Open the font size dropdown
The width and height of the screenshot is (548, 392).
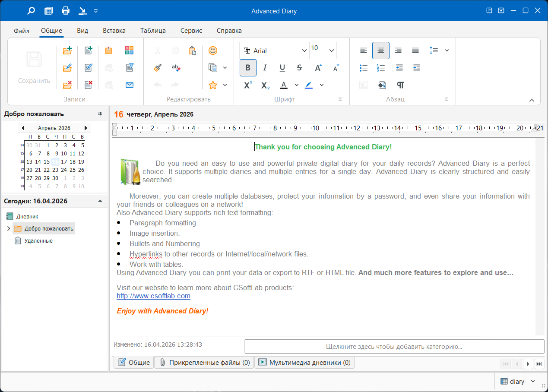[332, 51]
